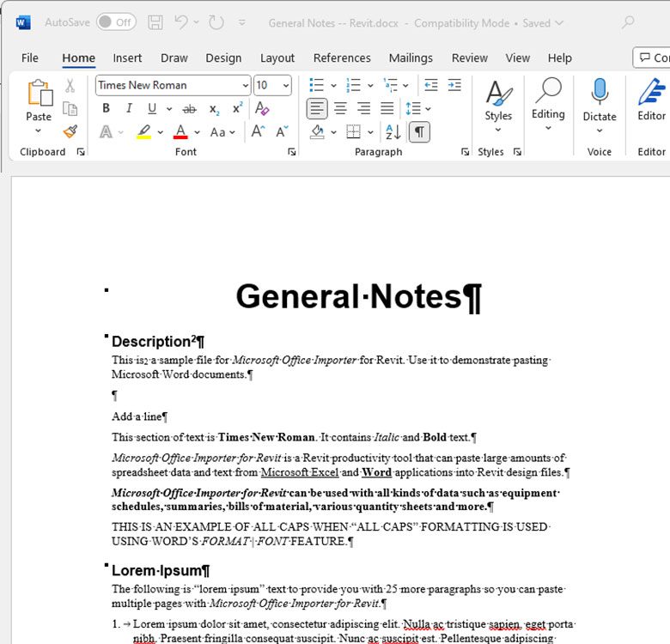
Task: Switch to the References tab
Action: point(342,58)
